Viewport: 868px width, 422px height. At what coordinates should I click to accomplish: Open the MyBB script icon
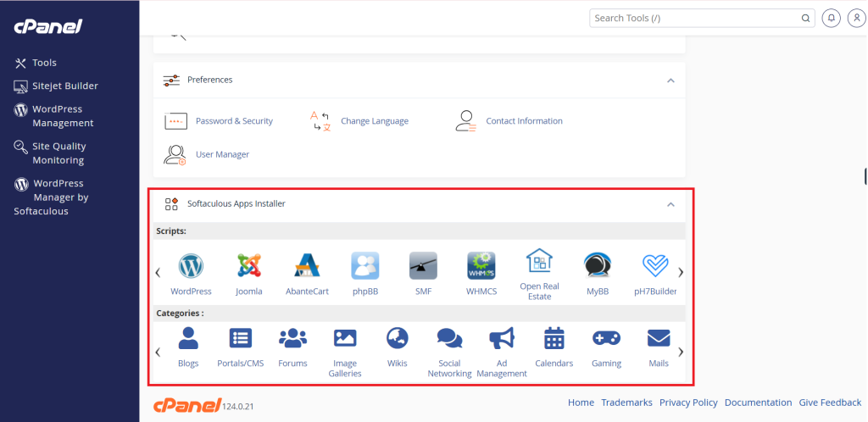point(598,266)
